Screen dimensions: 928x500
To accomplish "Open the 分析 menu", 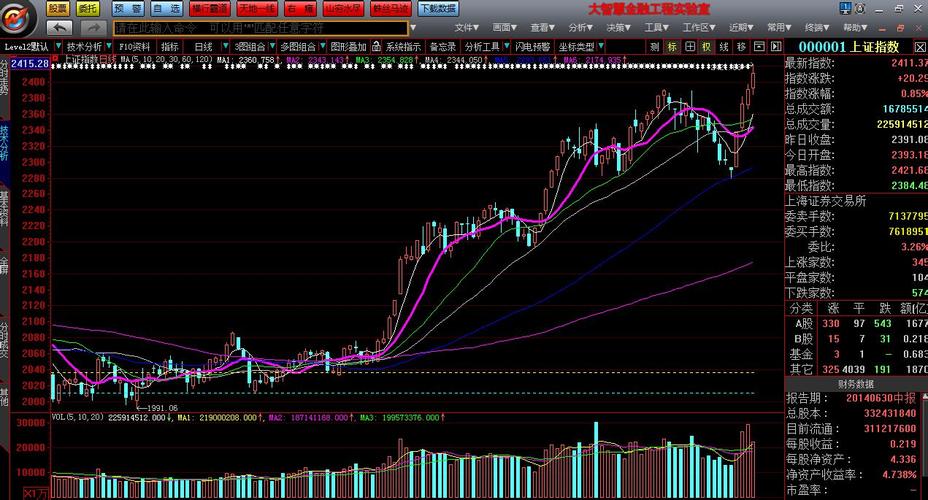I will pos(580,28).
